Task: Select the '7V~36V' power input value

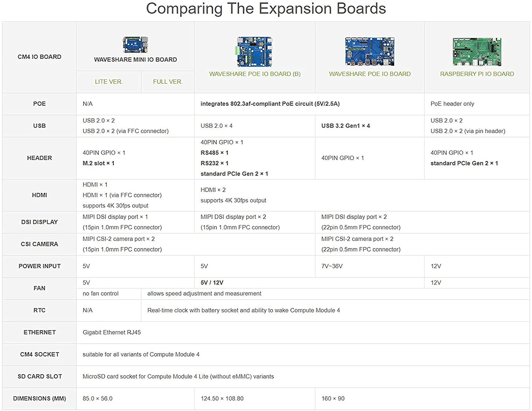Action: click(x=332, y=266)
